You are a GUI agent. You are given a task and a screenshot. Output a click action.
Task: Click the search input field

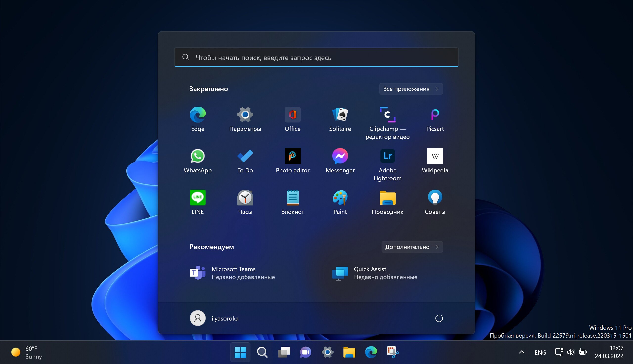(316, 57)
